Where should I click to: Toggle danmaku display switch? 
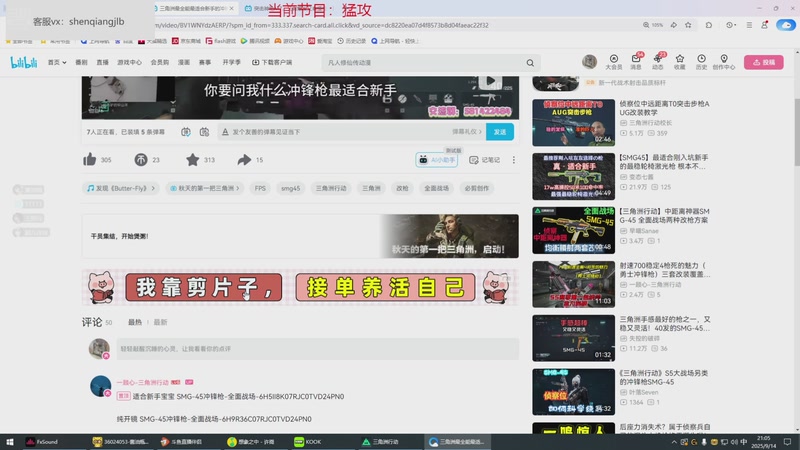point(186,132)
